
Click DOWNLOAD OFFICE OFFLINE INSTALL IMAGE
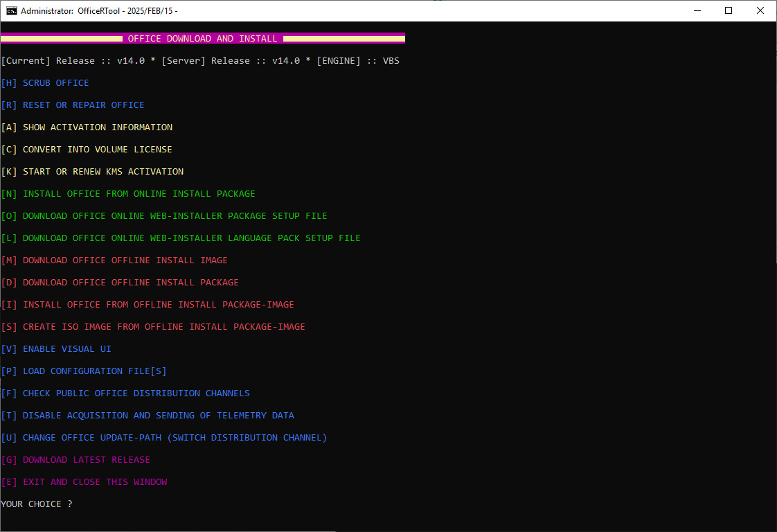(x=125, y=260)
